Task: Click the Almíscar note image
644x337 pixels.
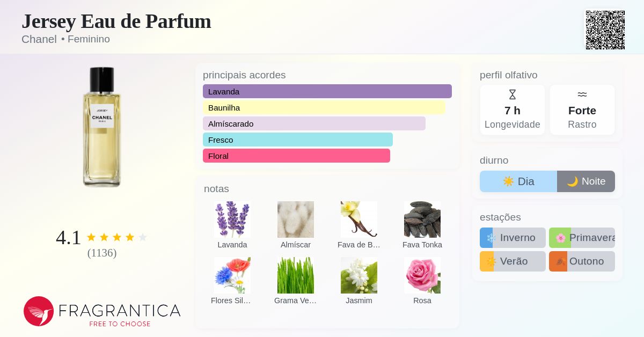Action: [296, 219]
